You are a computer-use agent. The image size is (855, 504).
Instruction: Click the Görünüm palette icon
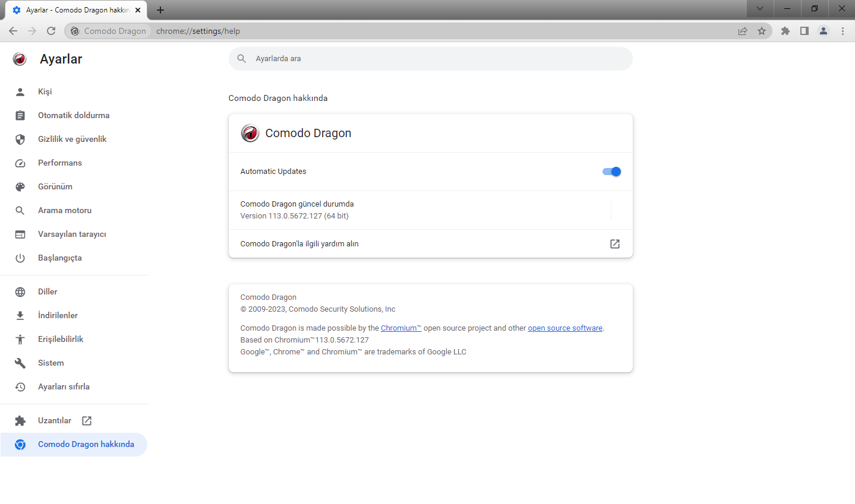(20, 186)
